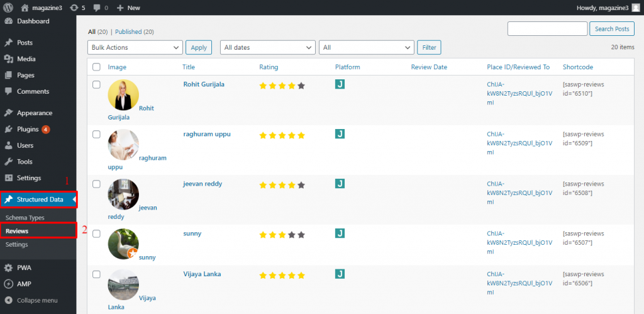Click the platform icon in Vijaya Lanka row

click(340, 274)
